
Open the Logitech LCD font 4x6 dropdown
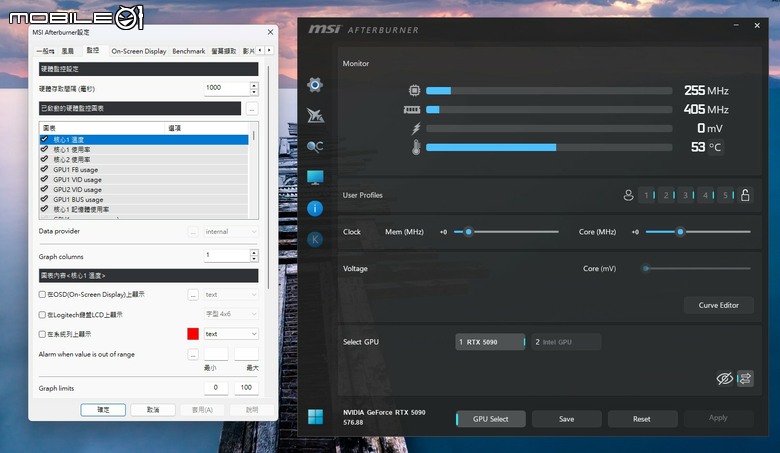231,314
